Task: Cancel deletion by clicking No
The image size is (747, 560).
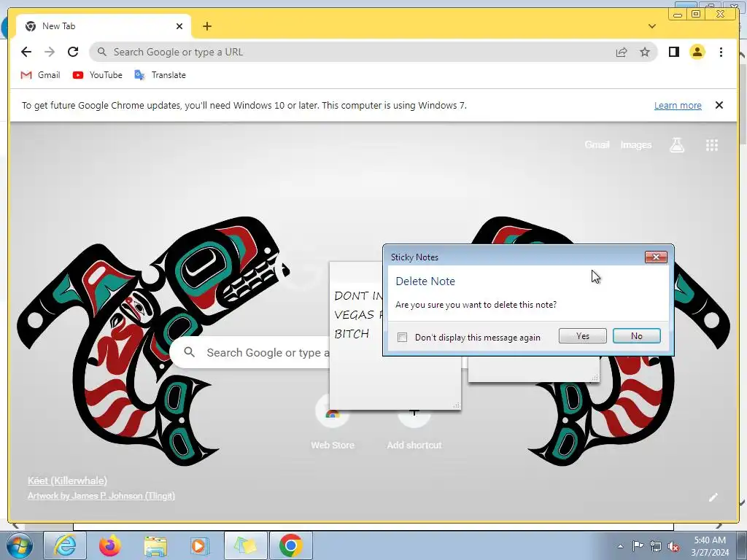Action: point(636,335)
